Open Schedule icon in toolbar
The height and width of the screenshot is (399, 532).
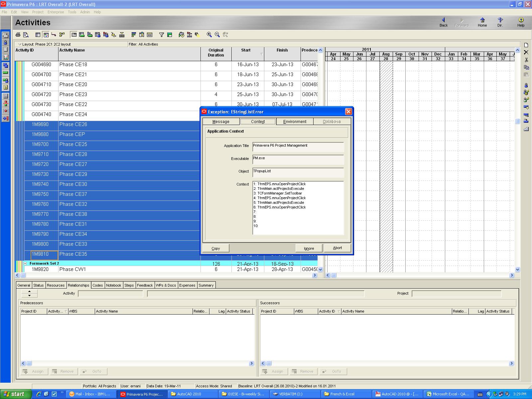181,35
